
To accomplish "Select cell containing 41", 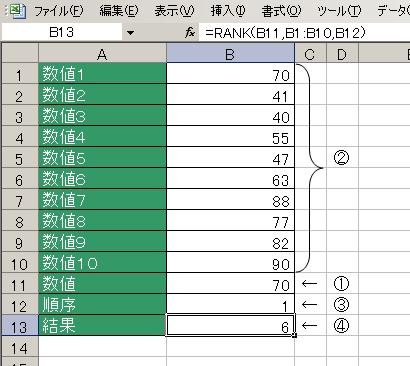I will tap(230, 95).
